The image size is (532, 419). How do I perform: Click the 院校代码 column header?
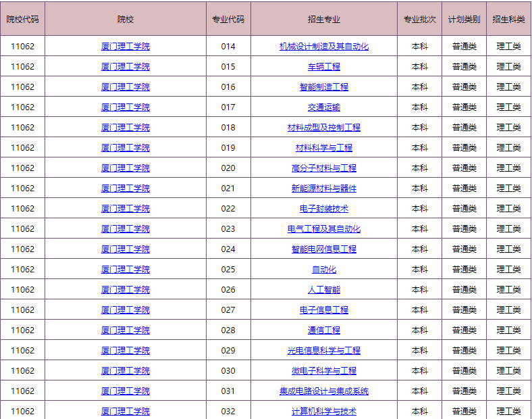[22, 19]
